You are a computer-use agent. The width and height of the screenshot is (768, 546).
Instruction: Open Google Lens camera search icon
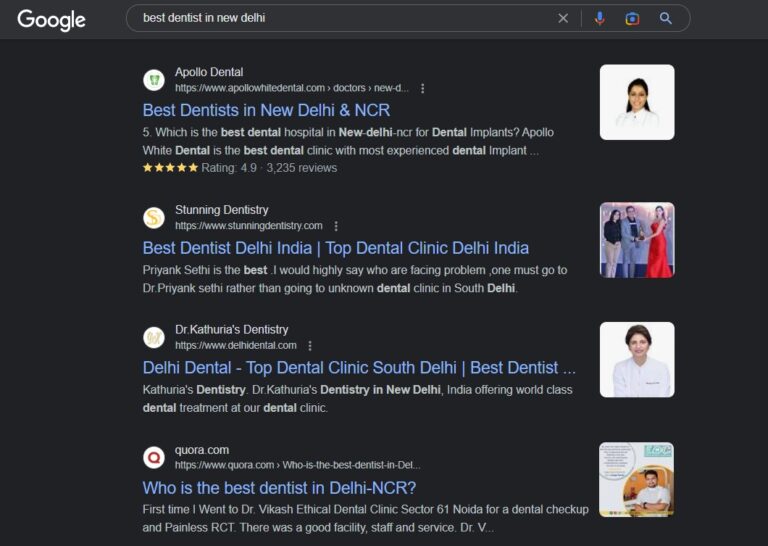(x=632, y=19)
